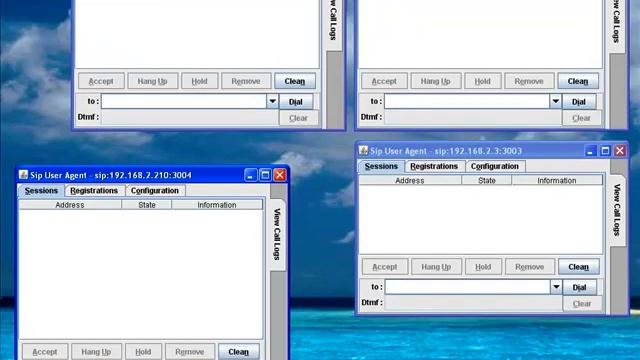Minimize the sip:192.168.2.210:3004 window
The height and width of the screenshot is (360, 640).
(250, 175)
